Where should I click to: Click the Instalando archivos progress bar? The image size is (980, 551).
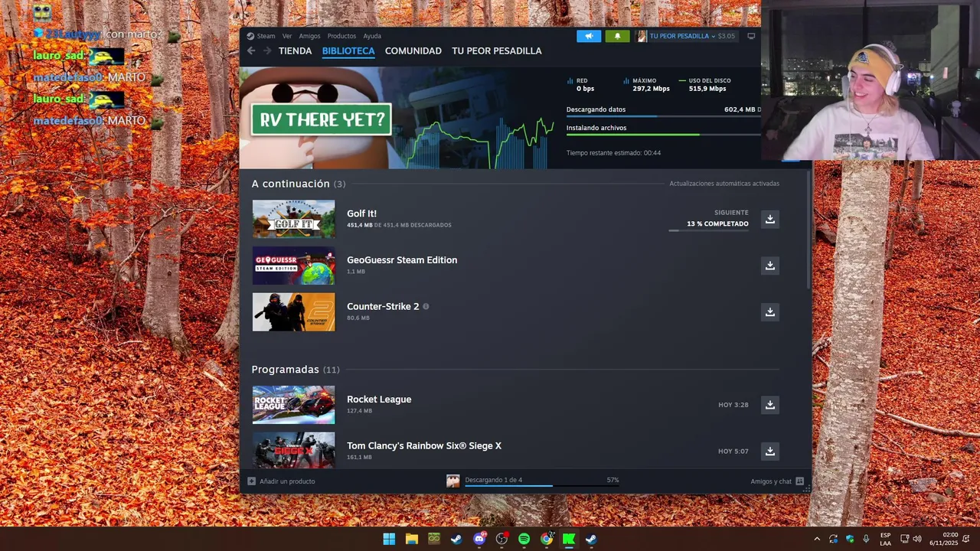pyautogui.click(x=663, y=135)
